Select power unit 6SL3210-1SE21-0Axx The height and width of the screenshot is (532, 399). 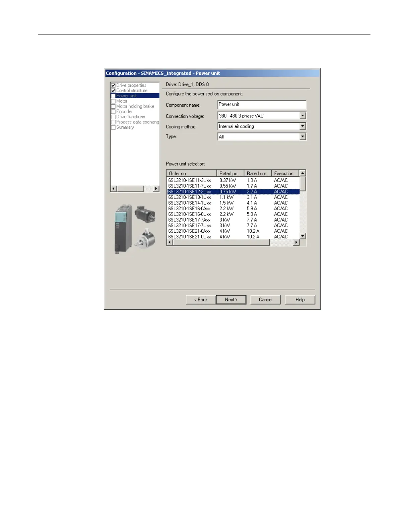233,231
